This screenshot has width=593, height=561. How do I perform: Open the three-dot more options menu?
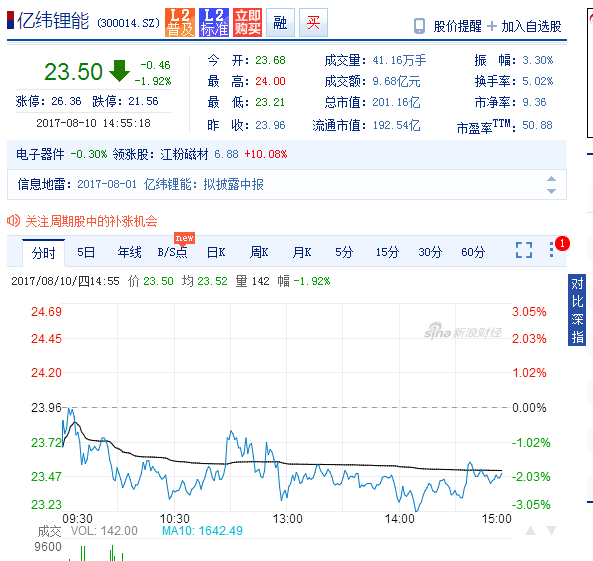click(552, 250)
